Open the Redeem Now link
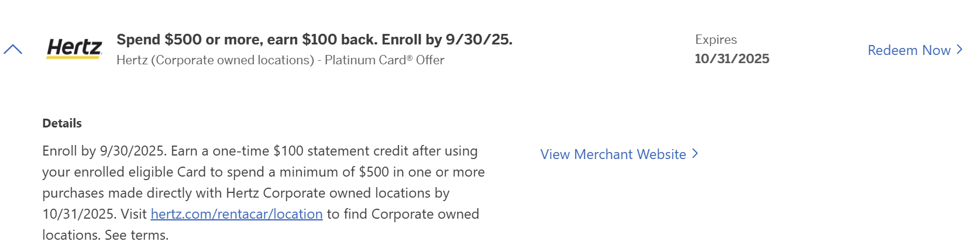 [909, 50]
